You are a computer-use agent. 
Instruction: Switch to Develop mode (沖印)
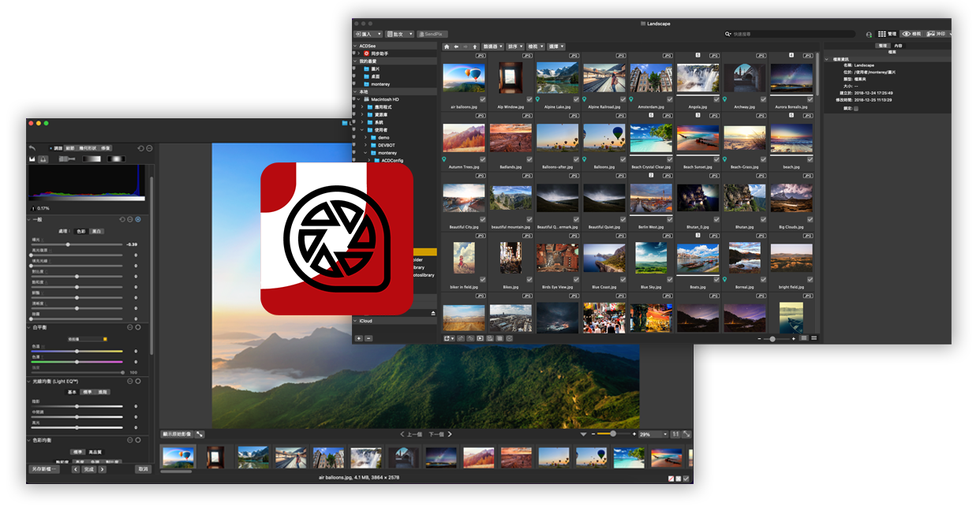point(936,34)
